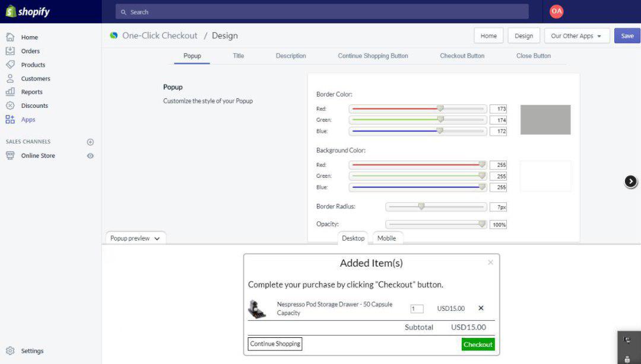Edit border Green value 174
This screenshot has width=641, height=364.
pyautogui.click(x=499, y=120)
